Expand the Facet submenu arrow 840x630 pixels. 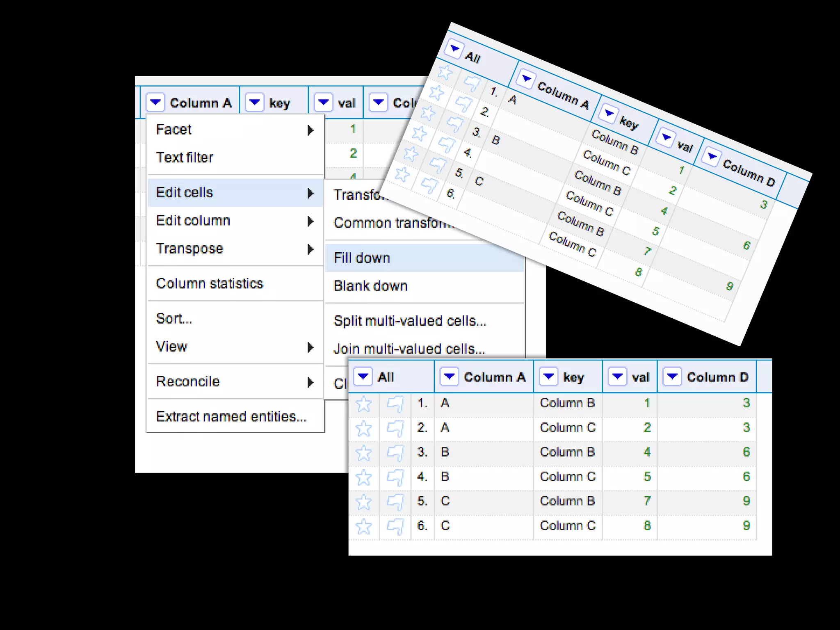click(x=310, y=130)
